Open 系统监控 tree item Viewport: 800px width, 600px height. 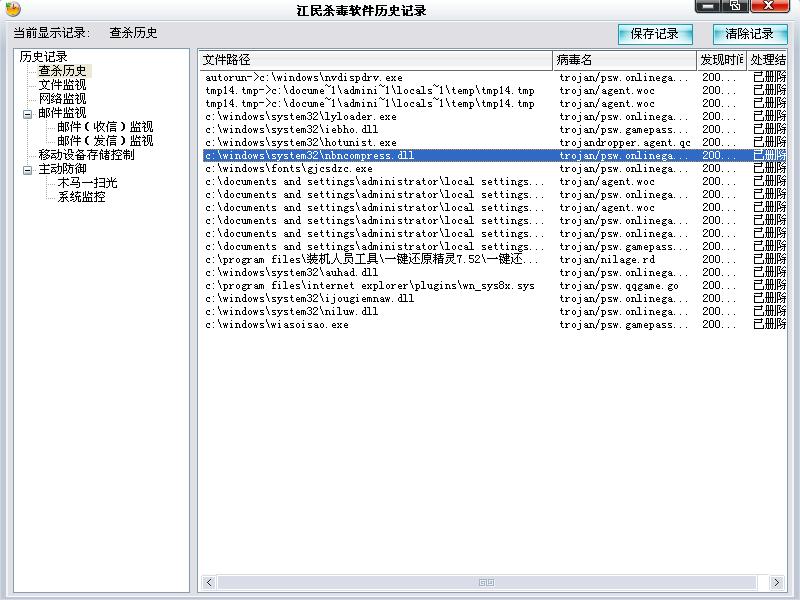(x=82, y=197)
